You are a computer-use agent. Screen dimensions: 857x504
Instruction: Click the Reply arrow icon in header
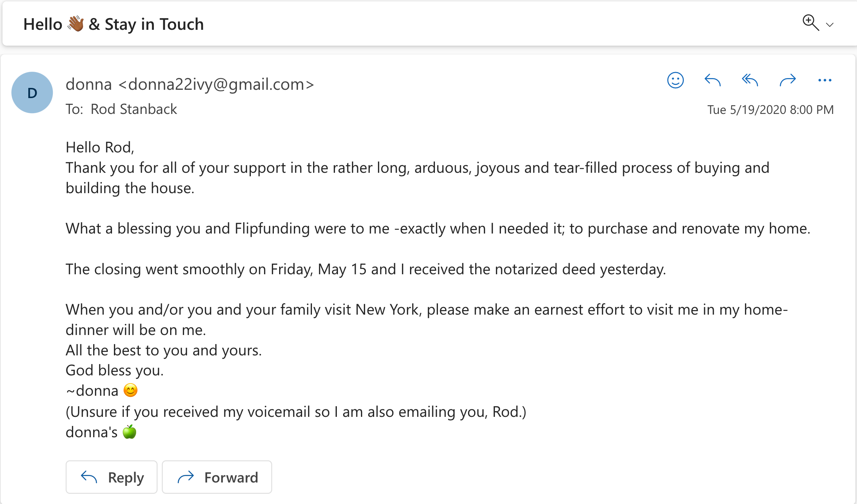click(x=713, y=80)
